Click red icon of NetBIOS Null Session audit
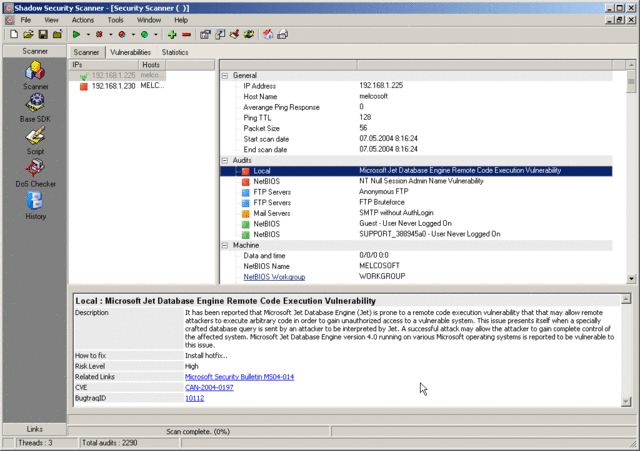 coord(246,182)
